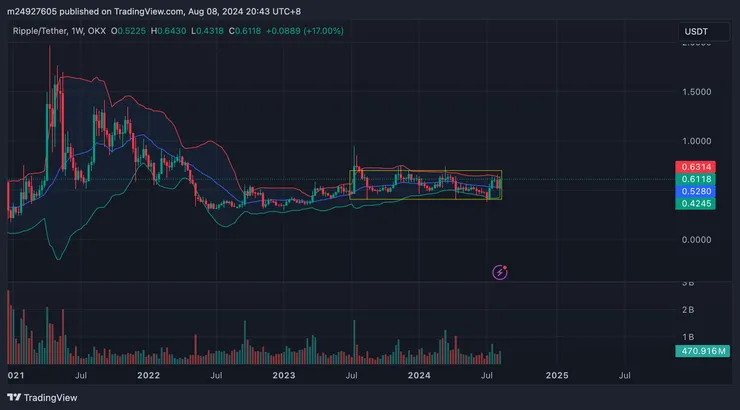
Task: Click the 2025 time axis label
Action: (x=557, y=376)
